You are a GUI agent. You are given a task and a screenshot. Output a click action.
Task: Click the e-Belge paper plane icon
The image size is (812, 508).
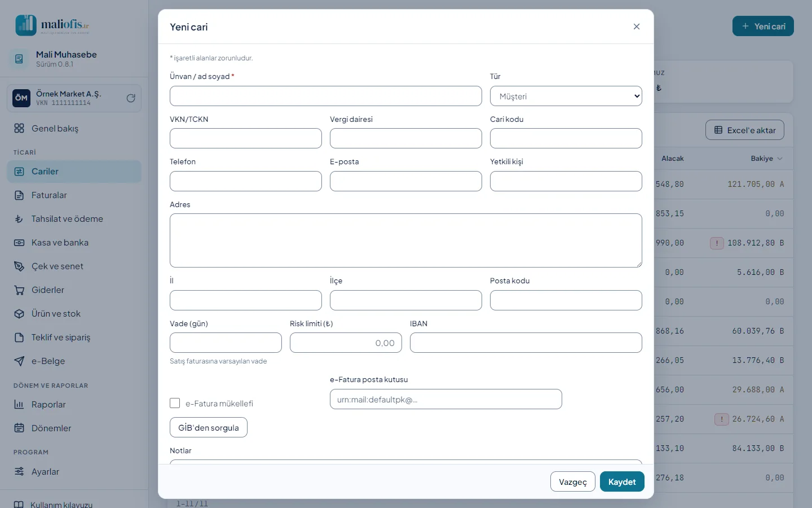click(x=19, y=361)
